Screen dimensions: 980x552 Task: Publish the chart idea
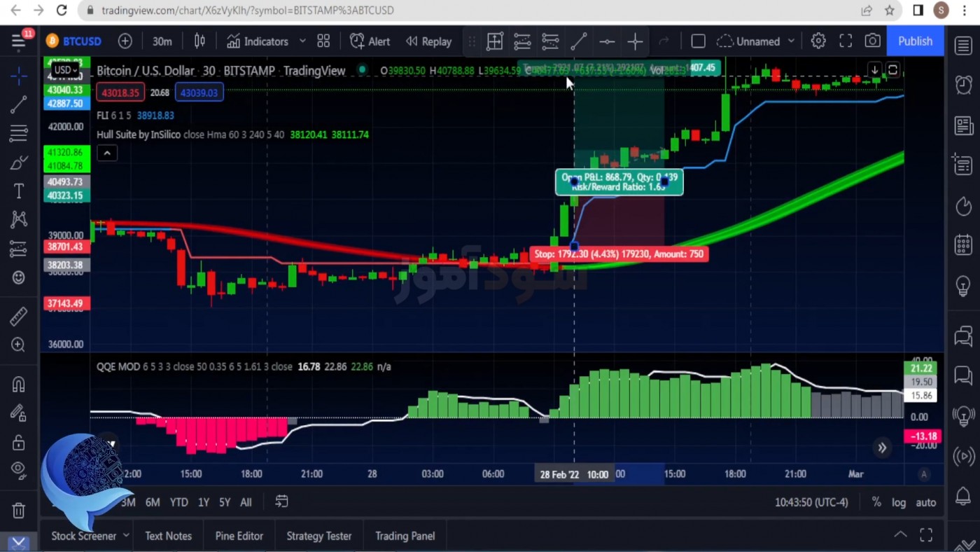(x=915, y=41)
